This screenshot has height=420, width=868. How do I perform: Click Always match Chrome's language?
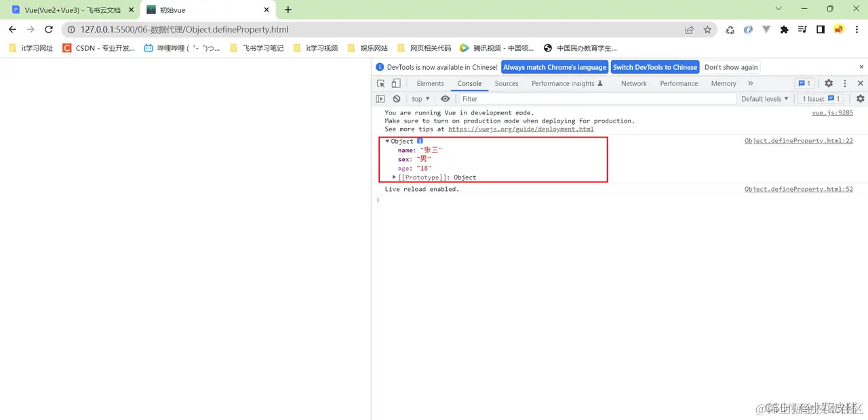pos(555,67)
